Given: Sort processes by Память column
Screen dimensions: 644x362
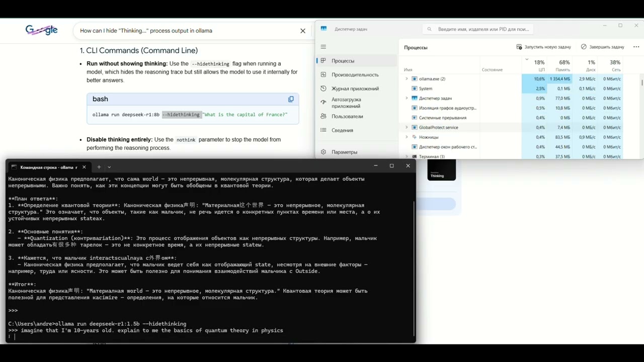Looking at the screenshot, I should point(562,70).
